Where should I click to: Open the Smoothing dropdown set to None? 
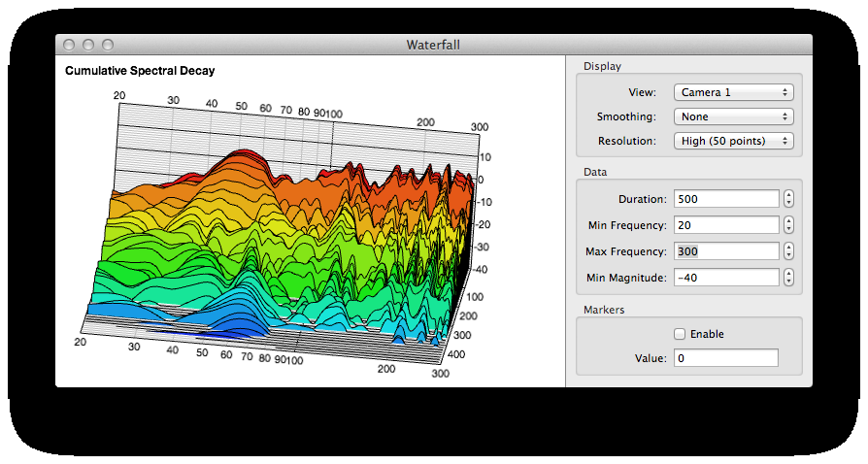point(733,116)
